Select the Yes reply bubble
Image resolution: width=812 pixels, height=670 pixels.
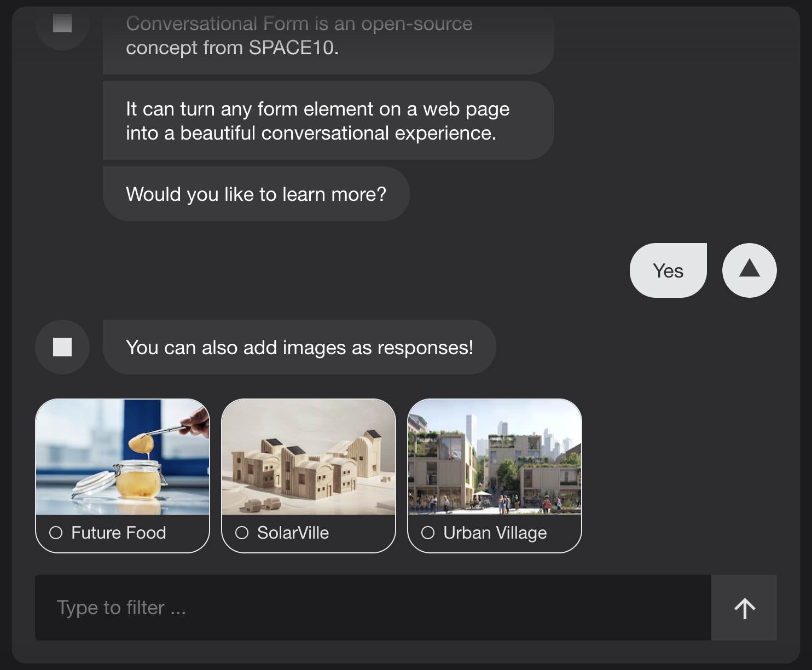(668, 270)
